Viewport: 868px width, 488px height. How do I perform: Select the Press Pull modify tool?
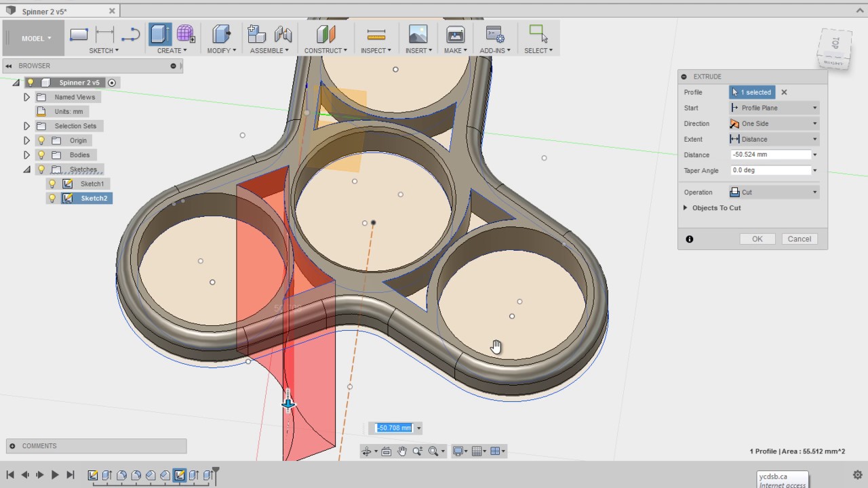222,34
